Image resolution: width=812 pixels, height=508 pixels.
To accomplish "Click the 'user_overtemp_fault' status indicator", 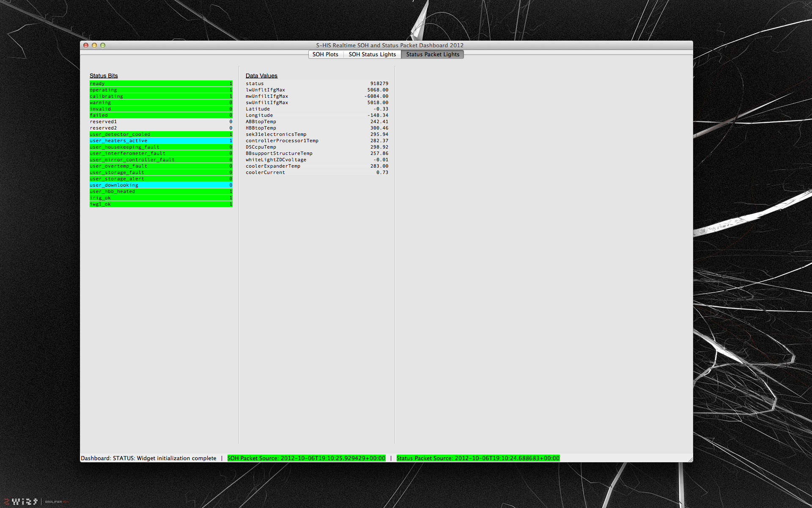I will point(161,166).
